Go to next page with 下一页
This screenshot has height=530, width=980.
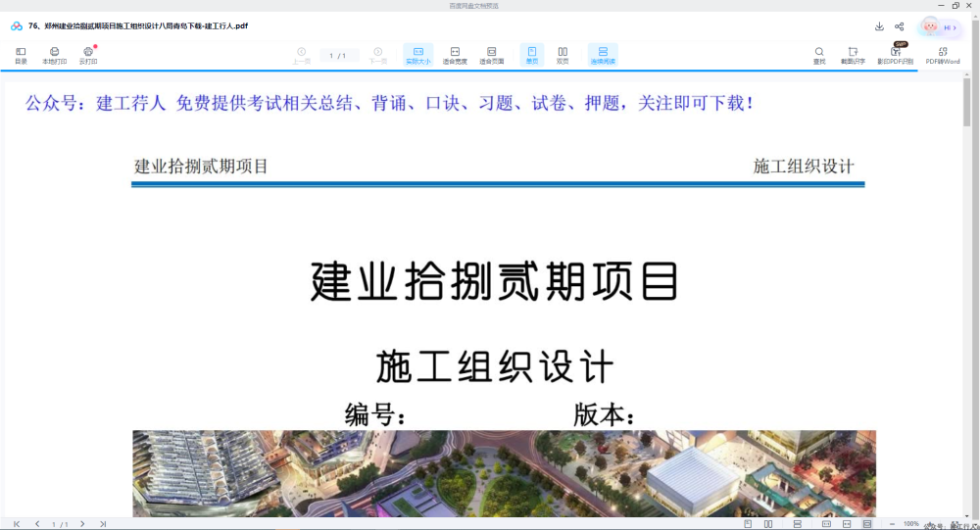(x=378, y=55)
